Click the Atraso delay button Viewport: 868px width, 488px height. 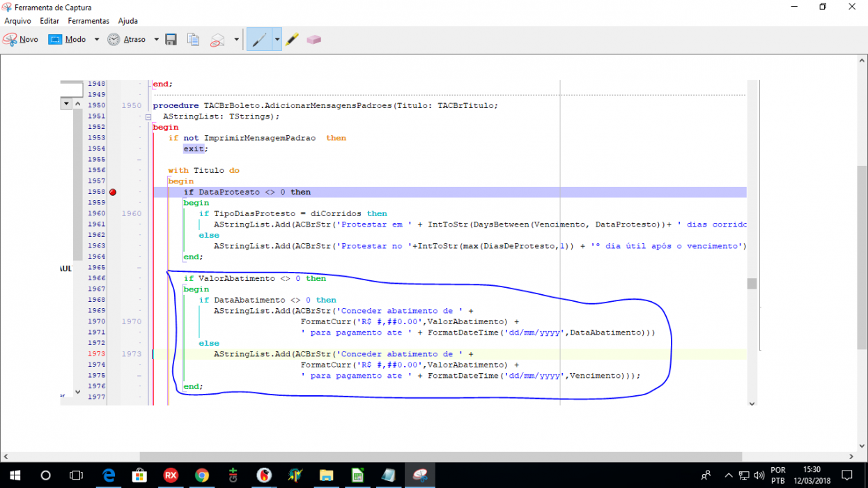[127, 40]
